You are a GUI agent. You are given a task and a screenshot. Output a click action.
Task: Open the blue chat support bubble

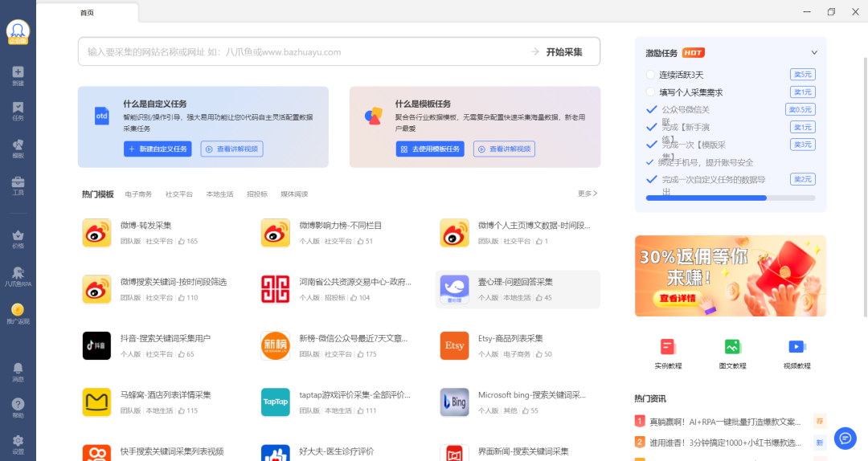click(x=845, y=439)
